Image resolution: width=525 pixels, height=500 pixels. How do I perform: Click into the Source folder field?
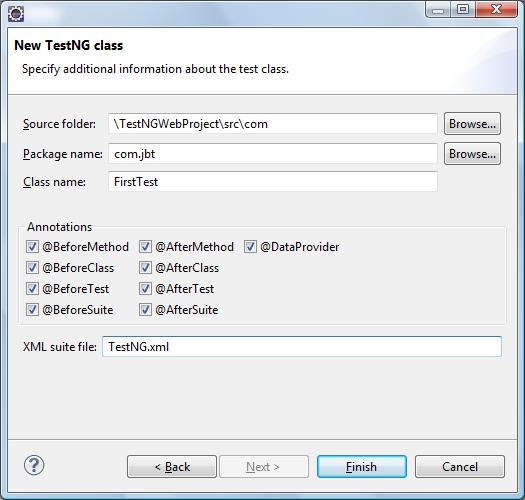pos(273,124)
